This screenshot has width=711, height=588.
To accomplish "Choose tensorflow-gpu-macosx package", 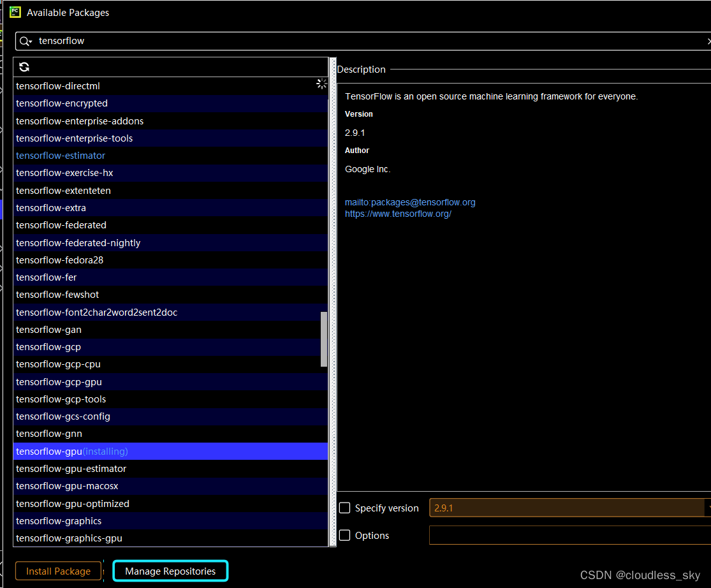I will pos(170,486).
